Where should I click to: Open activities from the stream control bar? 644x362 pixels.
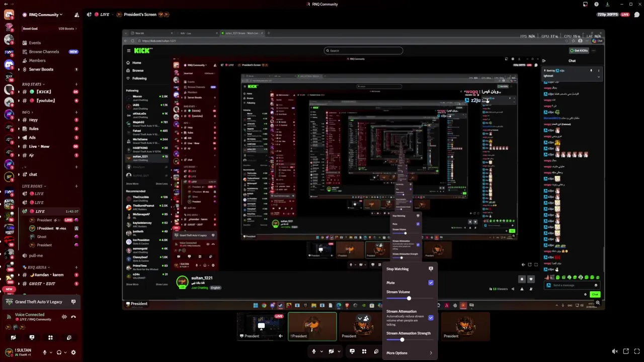click(x=364, y=351)
